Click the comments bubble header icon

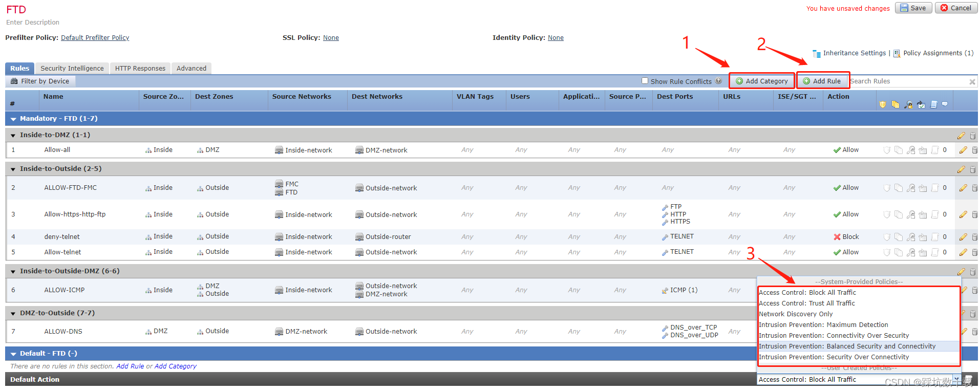point(945,104)
